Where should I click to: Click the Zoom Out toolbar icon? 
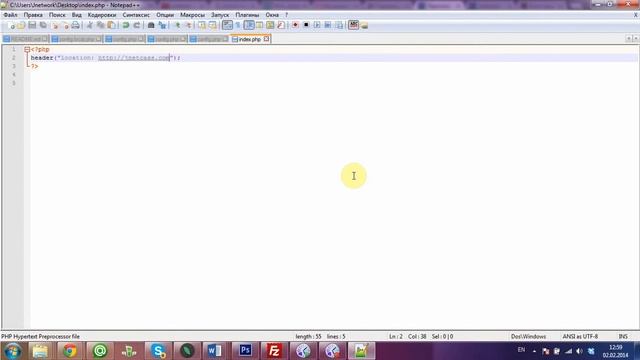pyautogui.click(x=188, y=25)
